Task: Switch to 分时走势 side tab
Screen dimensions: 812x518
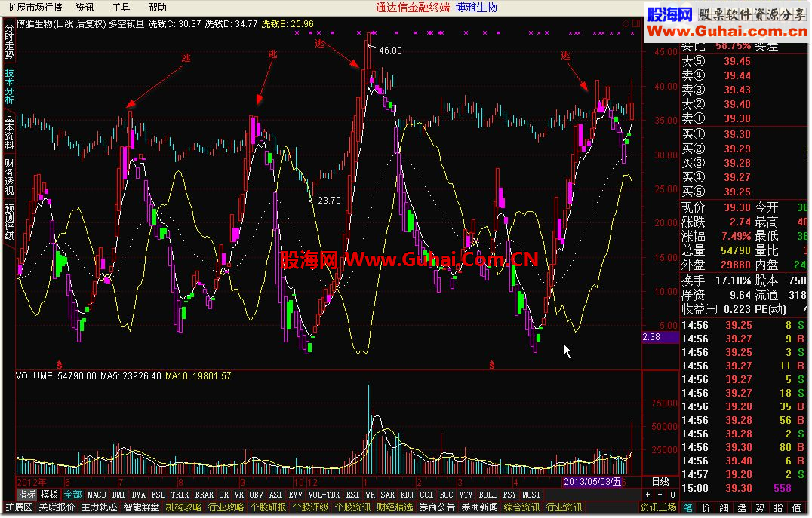Action: (x=9, y=41)
